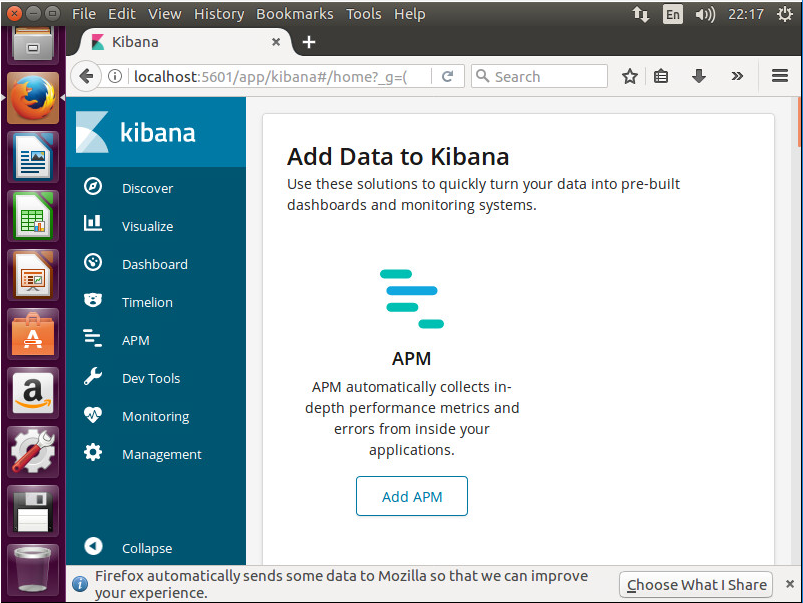This screenshot has width=803, height=603.
Task: Open LibreOffice Writer from the dock
Action: [33, 156]
